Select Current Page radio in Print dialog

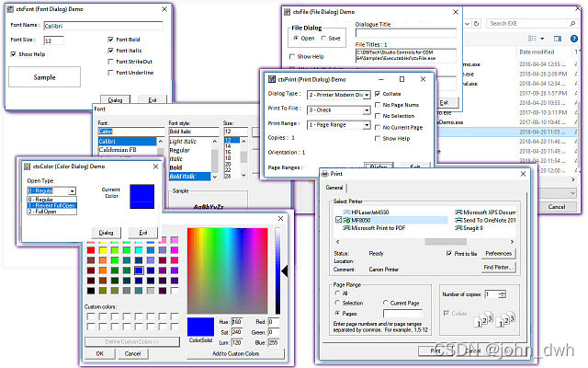(385, 303)
